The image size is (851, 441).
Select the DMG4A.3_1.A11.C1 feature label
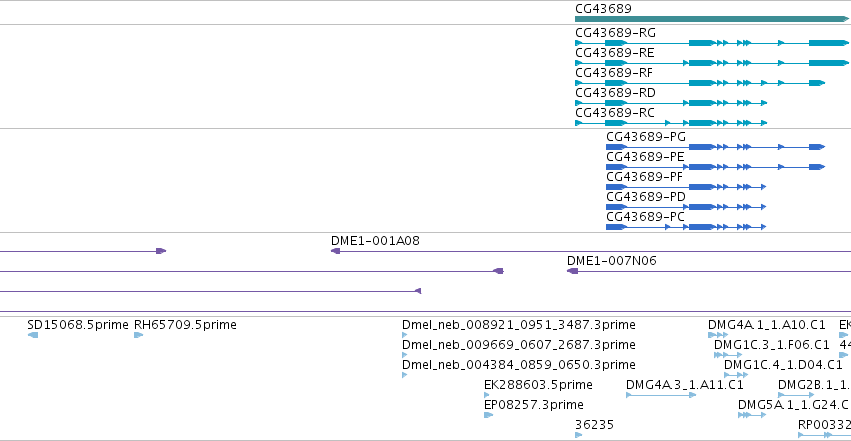pos(684,385)
